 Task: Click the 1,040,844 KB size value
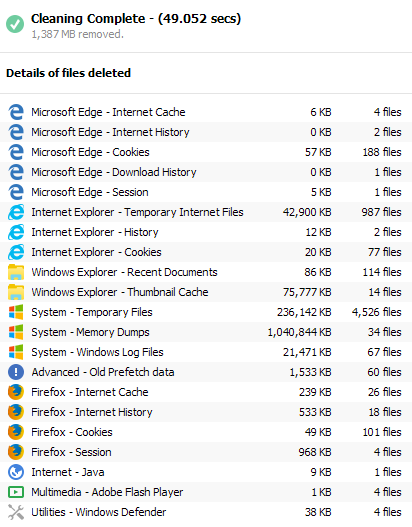(x=299, y=332)
